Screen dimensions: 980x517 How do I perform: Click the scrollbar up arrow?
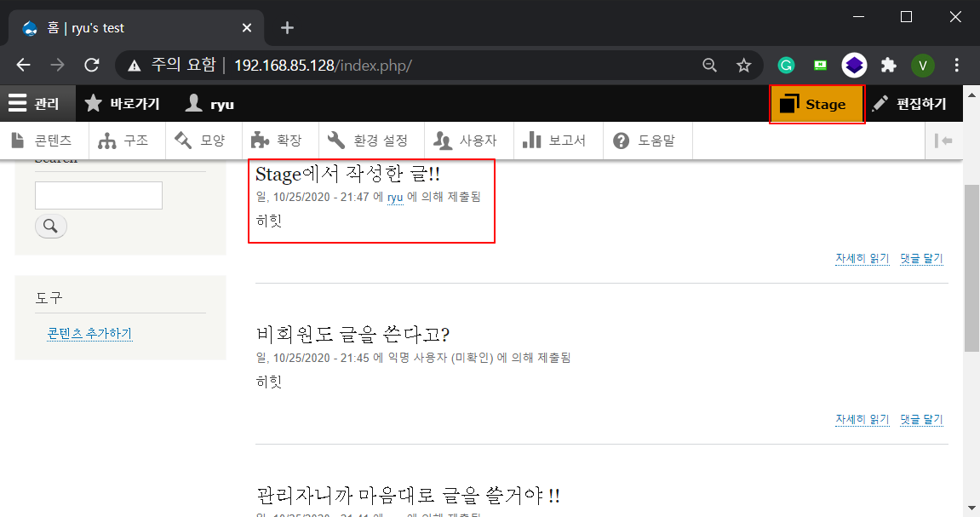click(971, 95)
